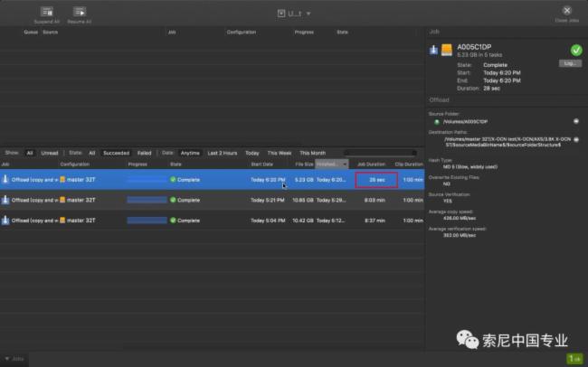Screen dimensions: 588x367
Task: Click the reveal arrow next to Source Folder
Action: [576, 120]
